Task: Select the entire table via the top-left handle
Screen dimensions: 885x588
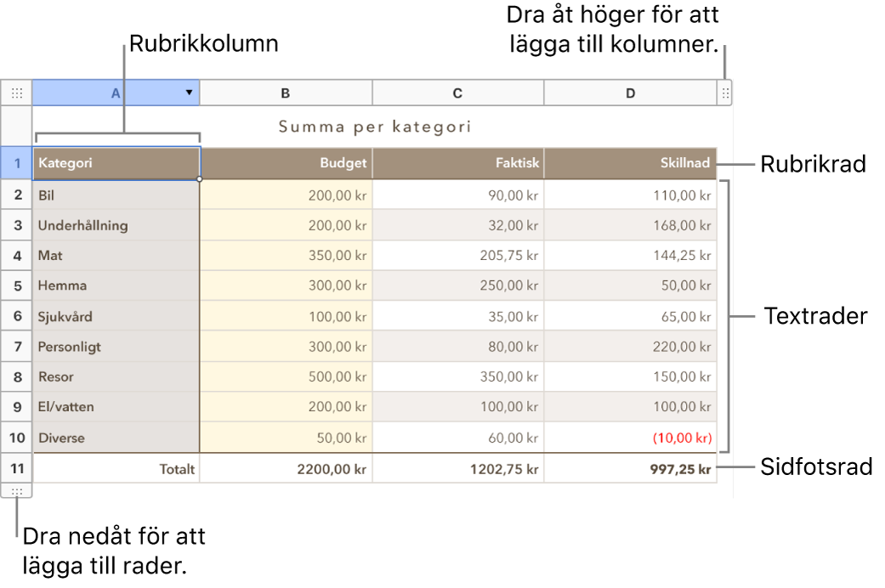Action: click(x=16, y=92)
